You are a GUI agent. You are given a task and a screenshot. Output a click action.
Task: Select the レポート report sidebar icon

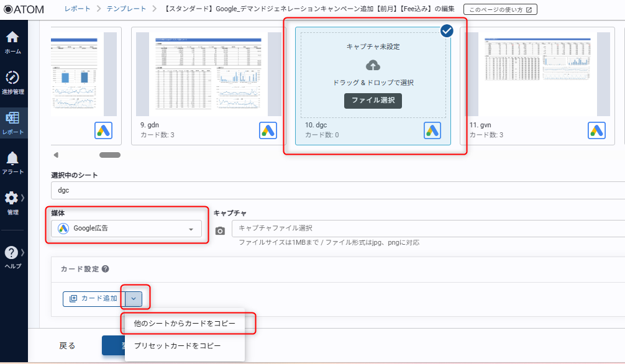[x=12, y=119]
